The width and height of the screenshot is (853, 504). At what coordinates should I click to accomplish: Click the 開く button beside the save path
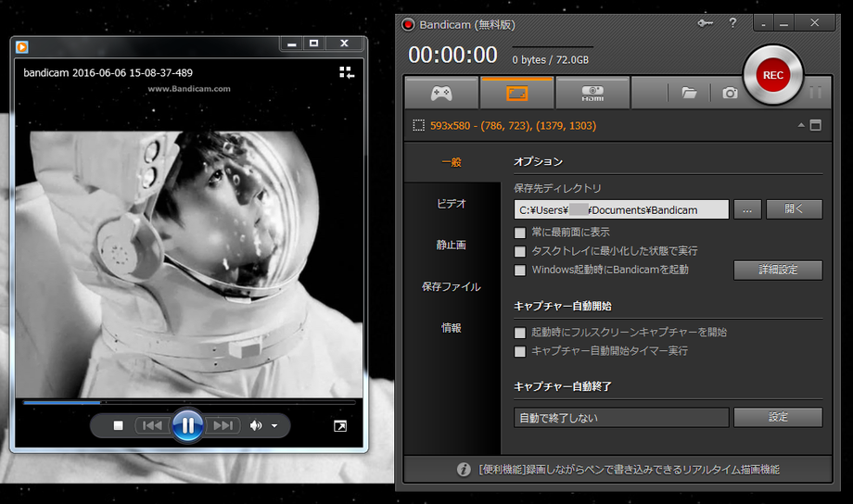pyautogui.click(x=794, y=209)
